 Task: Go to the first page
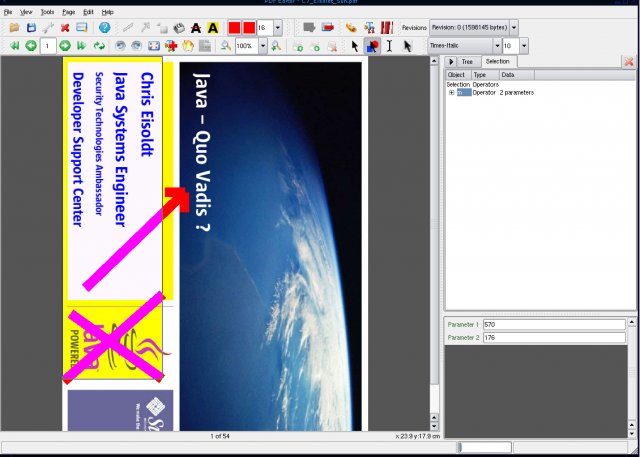pyautogui.click(x=15, y=46)
